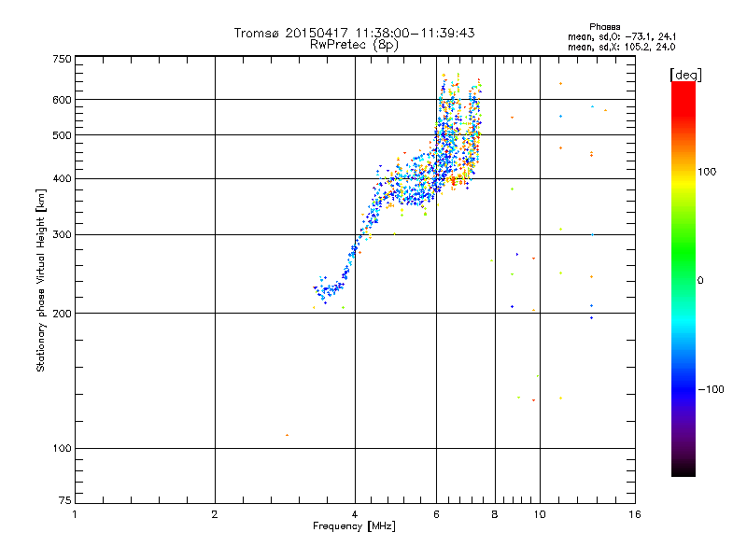Click x-axis tick label '4'

point(355,514)
